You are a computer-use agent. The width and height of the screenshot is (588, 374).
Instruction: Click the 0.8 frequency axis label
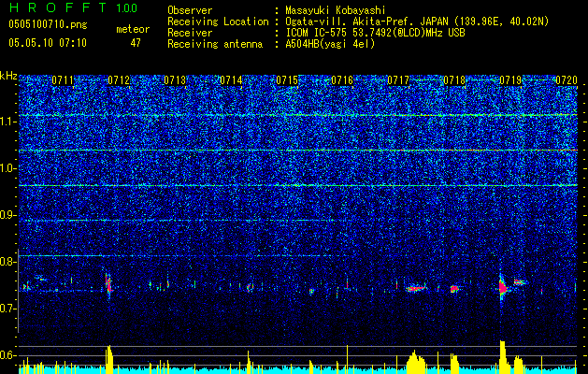pos(8,262)
